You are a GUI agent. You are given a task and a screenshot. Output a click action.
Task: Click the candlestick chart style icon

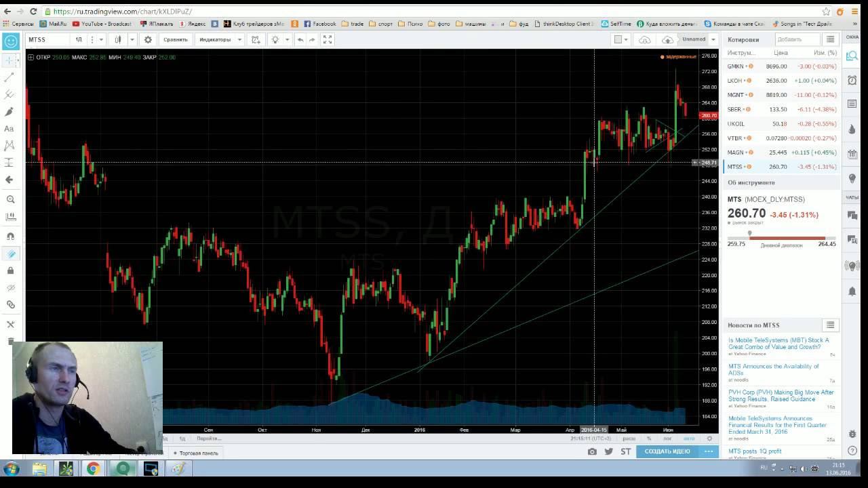point(118,39)
